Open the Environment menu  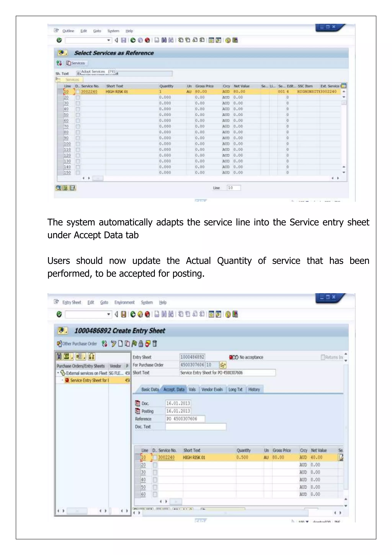coord(124,302)
